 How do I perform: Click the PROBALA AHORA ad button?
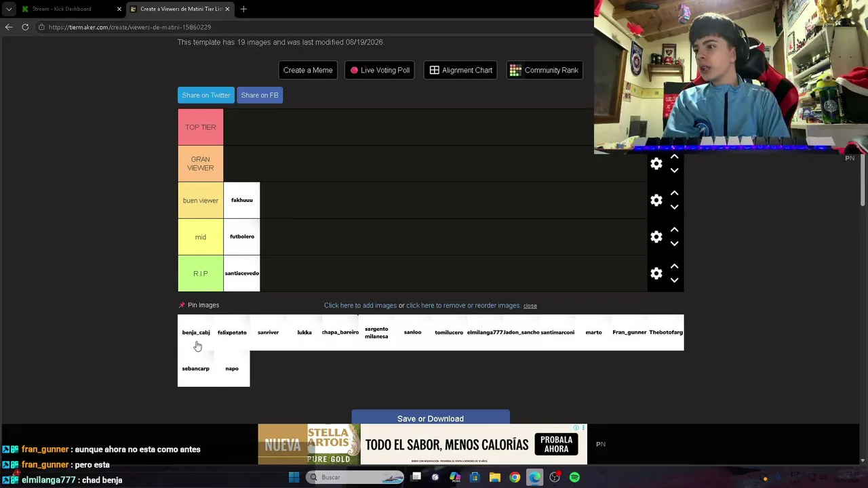pos(556,445)
